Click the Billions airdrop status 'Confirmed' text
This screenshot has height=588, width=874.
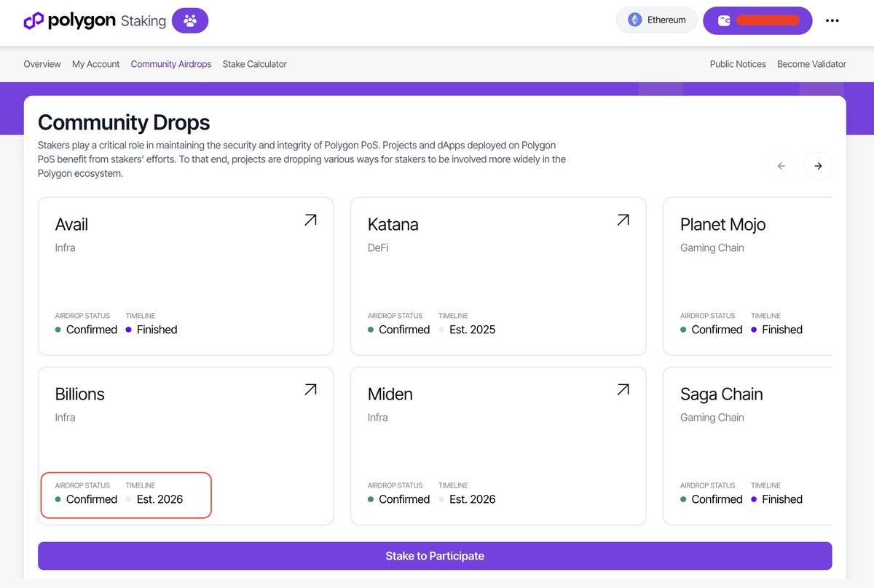[92, 499]
